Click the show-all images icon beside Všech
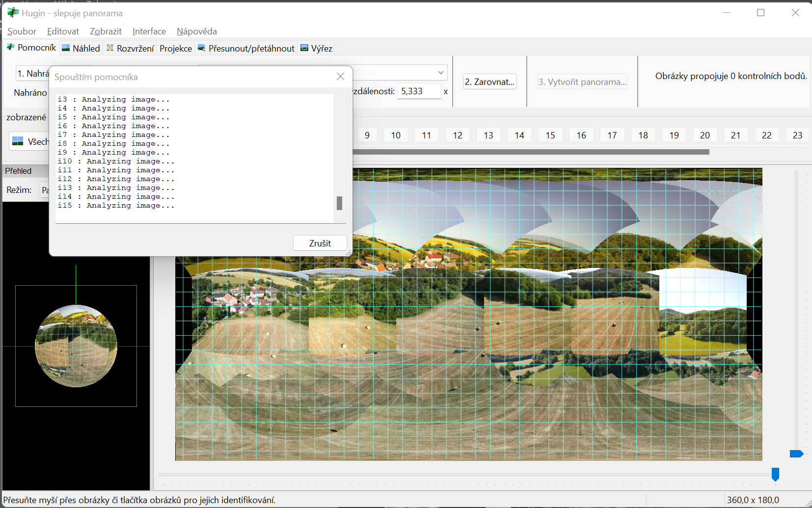Screen dimensions: 812x508 click(x=18, y=141)
